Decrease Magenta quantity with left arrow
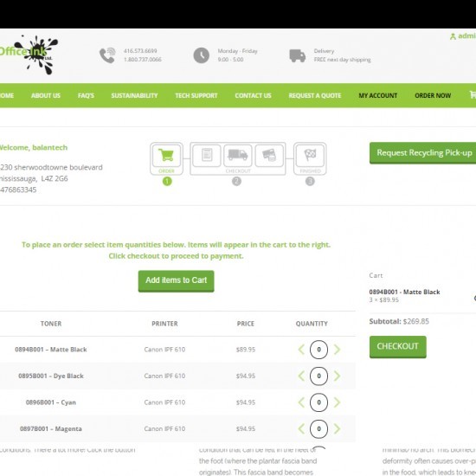The height and width of the screenshot is (476, 476). (x=301, y=428)
